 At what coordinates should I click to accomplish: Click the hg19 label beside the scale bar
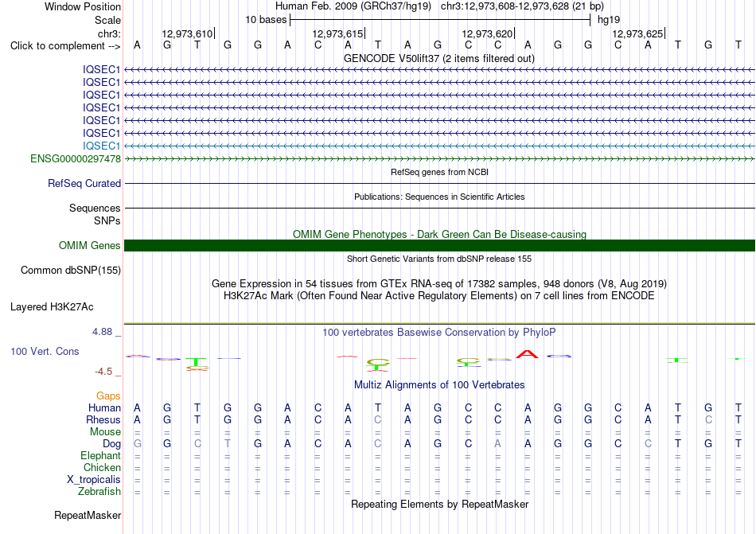tap(609, 20)
